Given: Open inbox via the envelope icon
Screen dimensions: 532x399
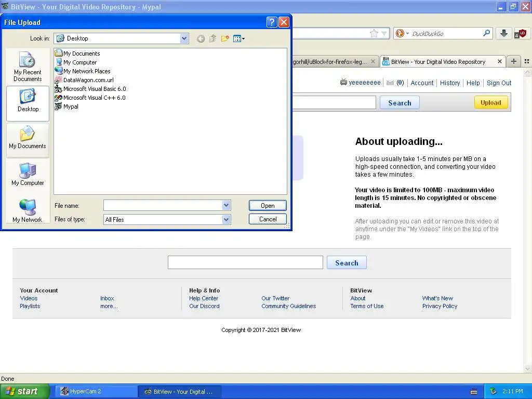Looking at the screenshot, I should coord(390,83).
